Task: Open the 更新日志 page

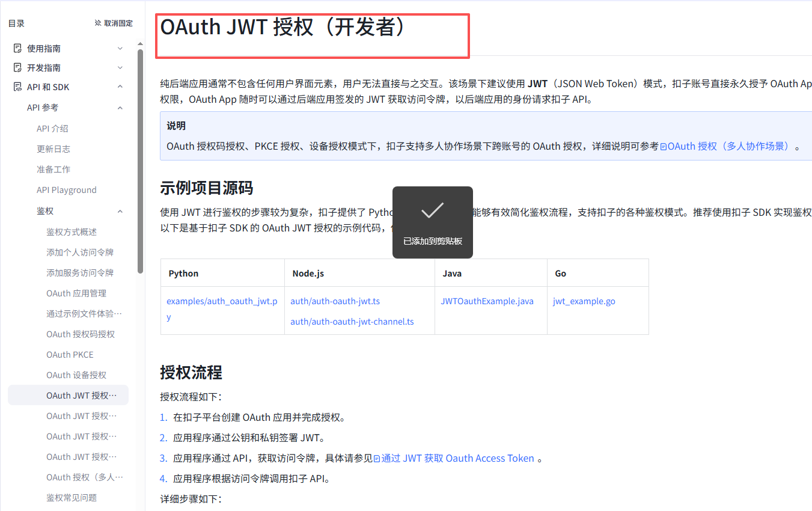Action: (53, 148)
